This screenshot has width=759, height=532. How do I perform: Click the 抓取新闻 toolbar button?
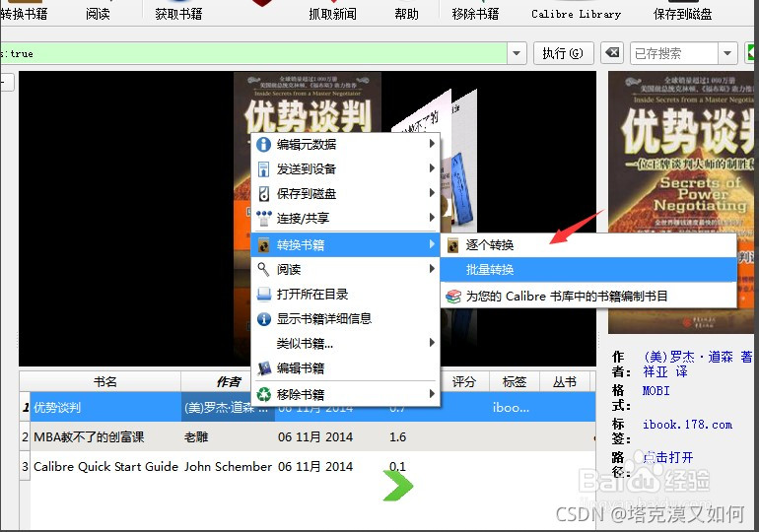click(332, 14)
